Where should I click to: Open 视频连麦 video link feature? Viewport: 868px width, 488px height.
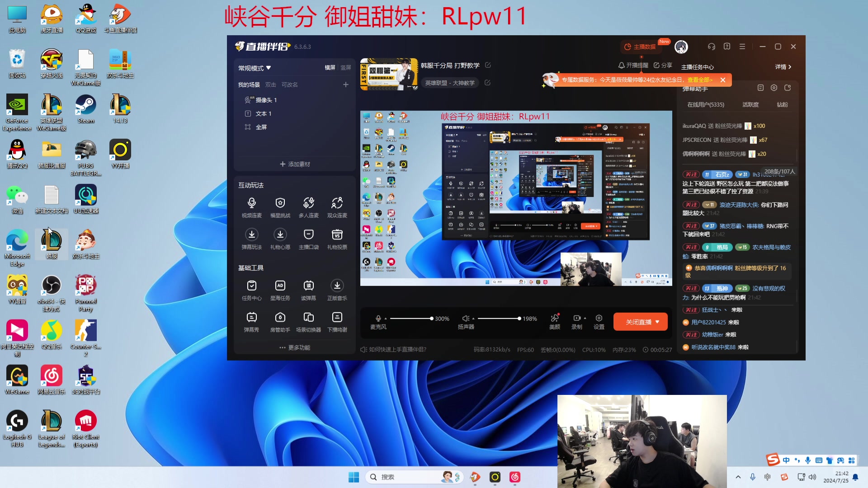click(x=251, y=203)
